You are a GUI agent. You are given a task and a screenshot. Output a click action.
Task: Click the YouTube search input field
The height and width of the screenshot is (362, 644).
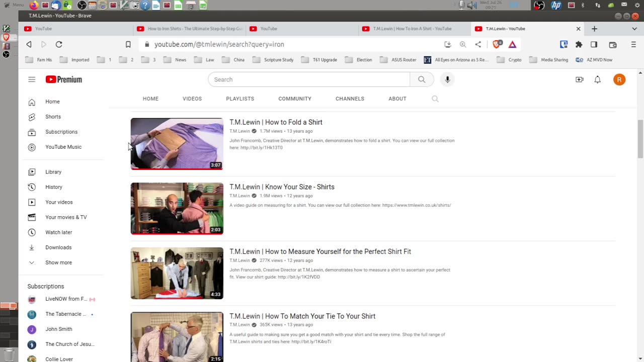click(x=309, y=79)
